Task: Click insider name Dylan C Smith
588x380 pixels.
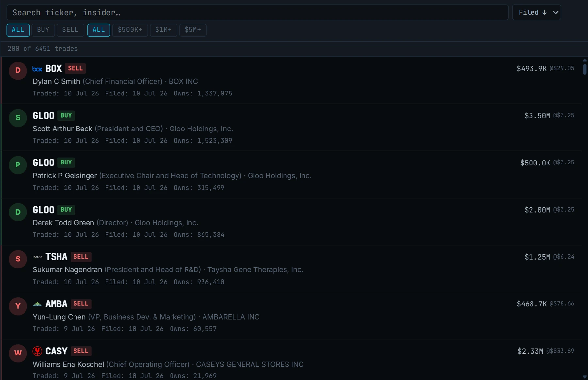Action: tap(56, 81)
